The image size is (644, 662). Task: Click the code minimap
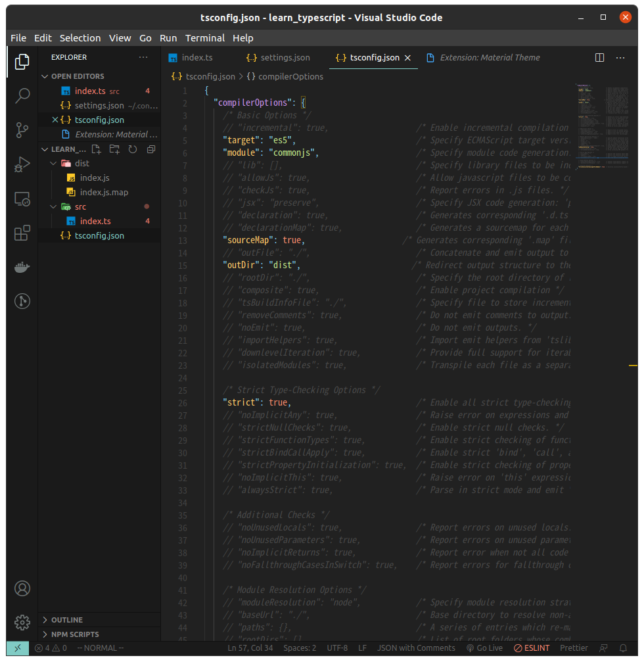click(603, 127)
